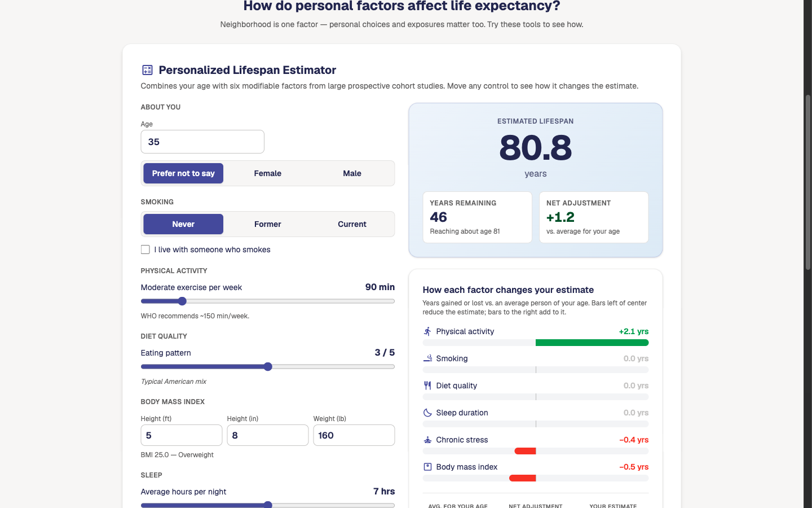The height and width of the screenshot is (508, 812).
Task: Click the page vertical scrollbar thumb
Action: [x=807, y=182]
